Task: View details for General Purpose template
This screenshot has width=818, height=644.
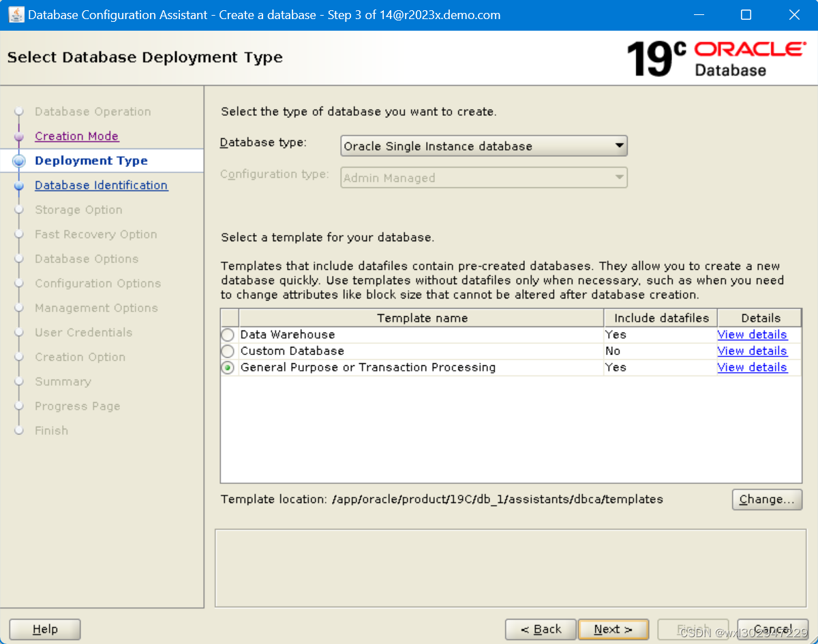Action: pyautogui.click(x=752, y=367)
